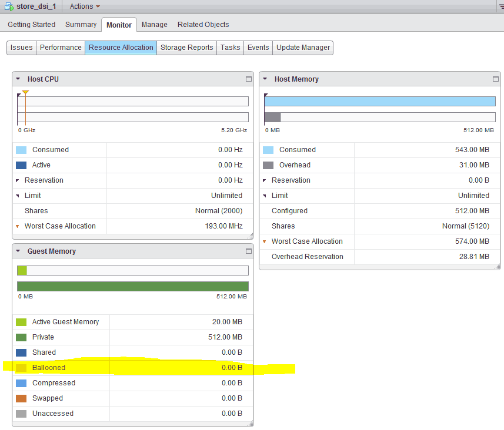Image resolution: width=504 pixels, height=430 pixels.
Task: Switch to the Summary tab
Action: click(x=81, y=25)
